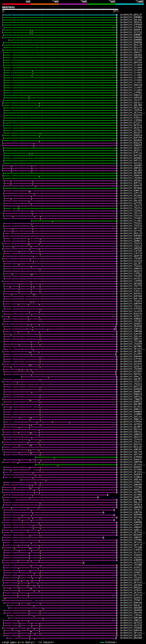Select label UniRef100_Q5VPQ6
146x644 pixels.
coord(131,326)
